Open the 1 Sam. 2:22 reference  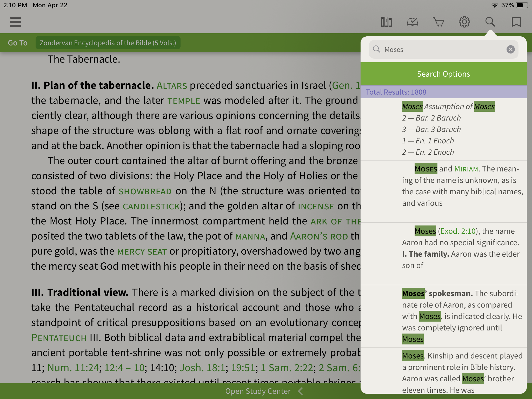pyautogui.click(x=287, y=368)
